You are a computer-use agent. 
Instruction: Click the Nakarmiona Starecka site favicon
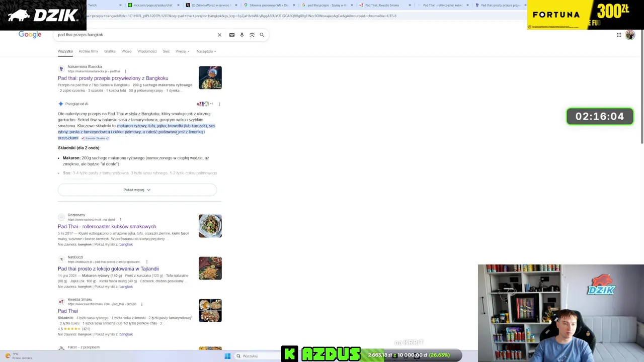[x=61, y=69]
